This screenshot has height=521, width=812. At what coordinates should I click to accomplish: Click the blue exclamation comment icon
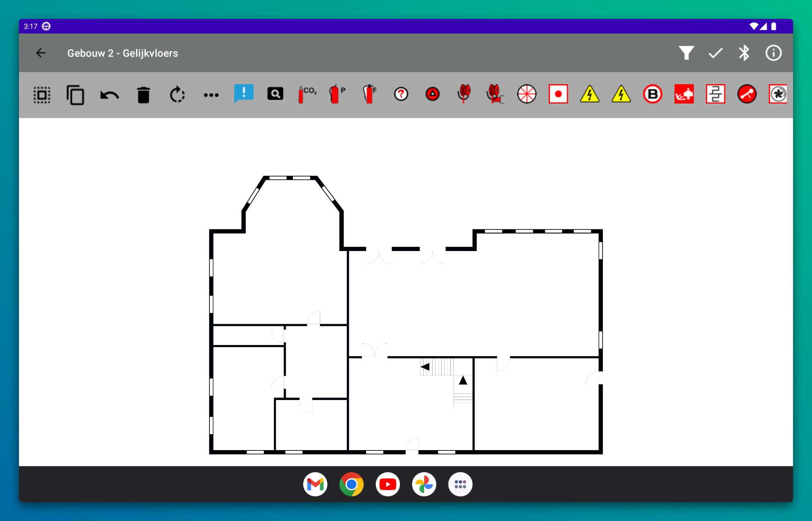pyautogui.click(x=244, y=93)
